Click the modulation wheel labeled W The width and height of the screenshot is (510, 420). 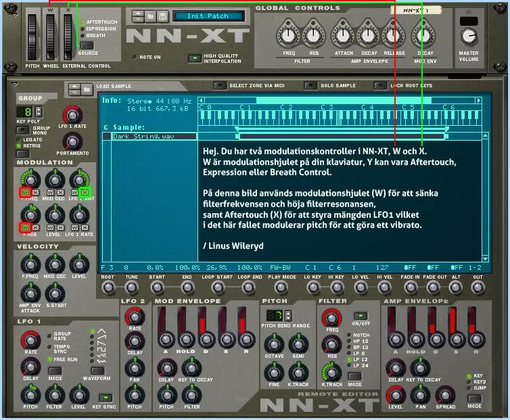(x=50, y=37)
